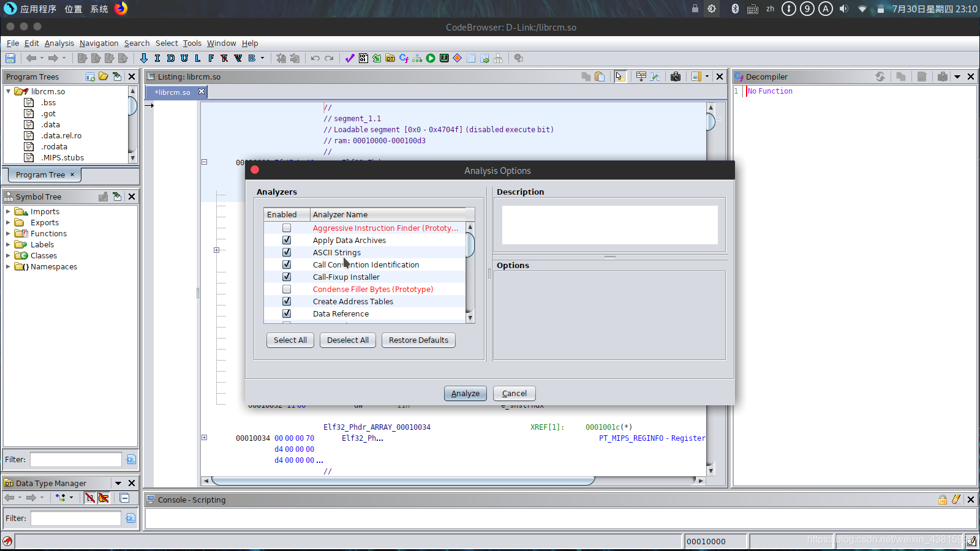Toggle navigation to next Undefined (U icon)

pyautogui.click(x=184, y=58)
